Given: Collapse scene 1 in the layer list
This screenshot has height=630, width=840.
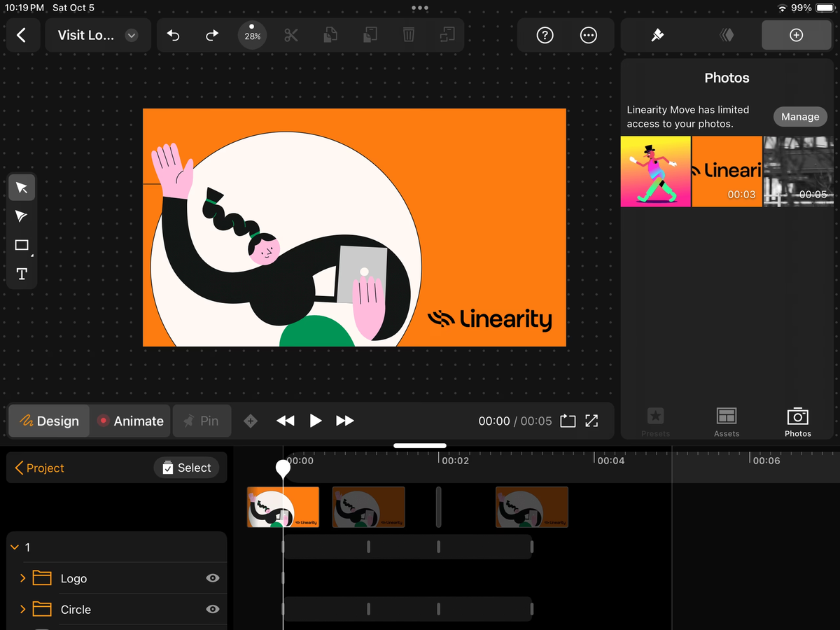Looking at the screenshot, I should click(x=15, y=547).
